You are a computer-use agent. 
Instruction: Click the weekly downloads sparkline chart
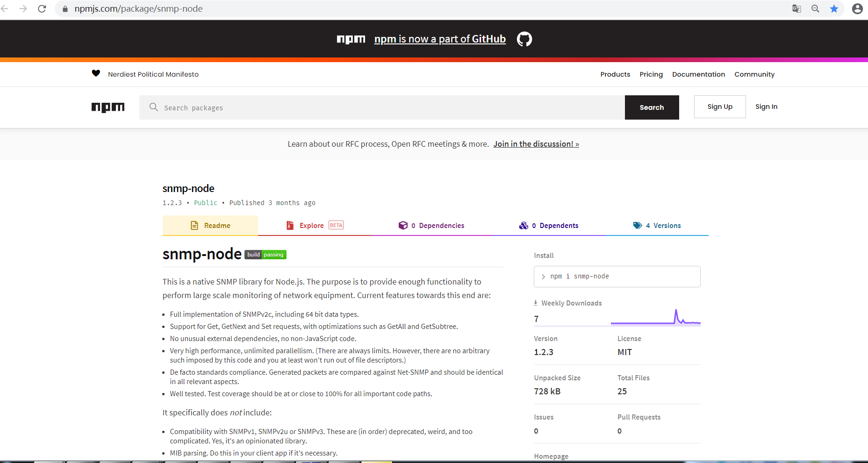(655, 317)
